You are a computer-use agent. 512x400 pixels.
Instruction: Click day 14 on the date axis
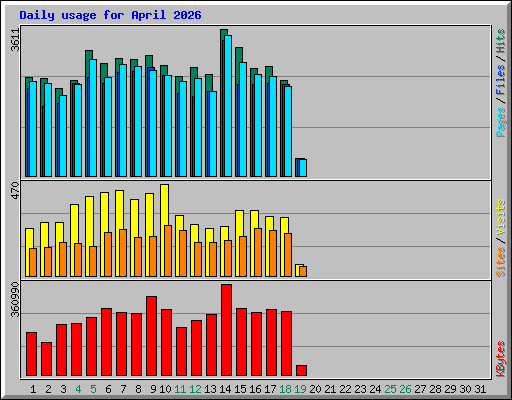coord(225,389)
